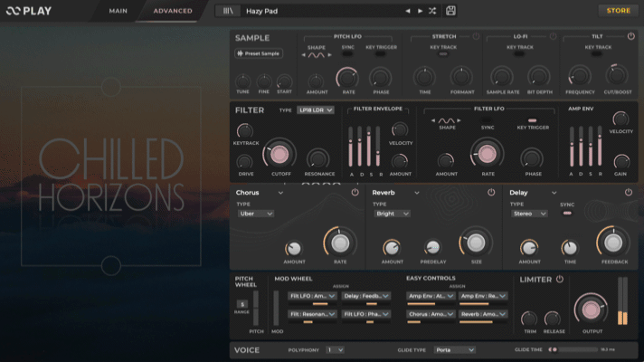Screen dimensions: 644x362
Task: Click the Hazy Pad preset name
Action: point(261,11)
